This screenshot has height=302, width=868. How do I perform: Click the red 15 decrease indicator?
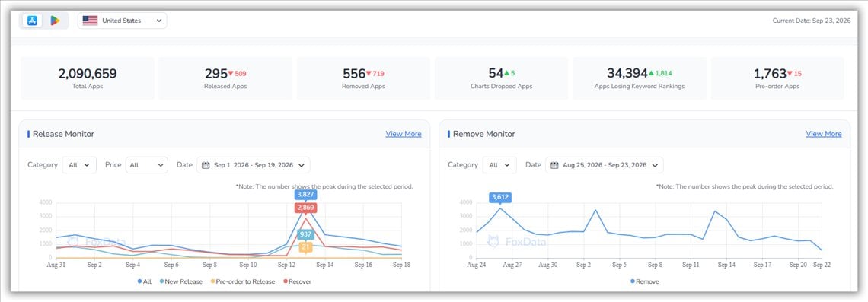pos(794,74)
